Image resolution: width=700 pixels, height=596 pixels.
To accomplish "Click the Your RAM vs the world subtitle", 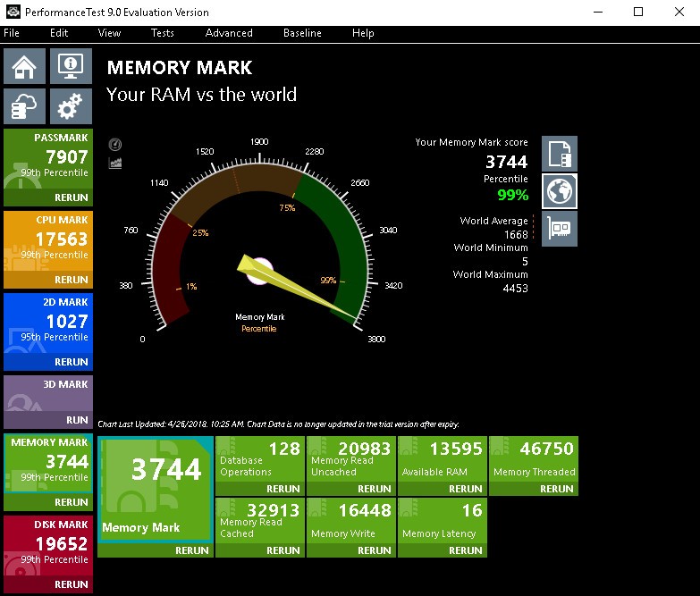I will pos(201,95).
